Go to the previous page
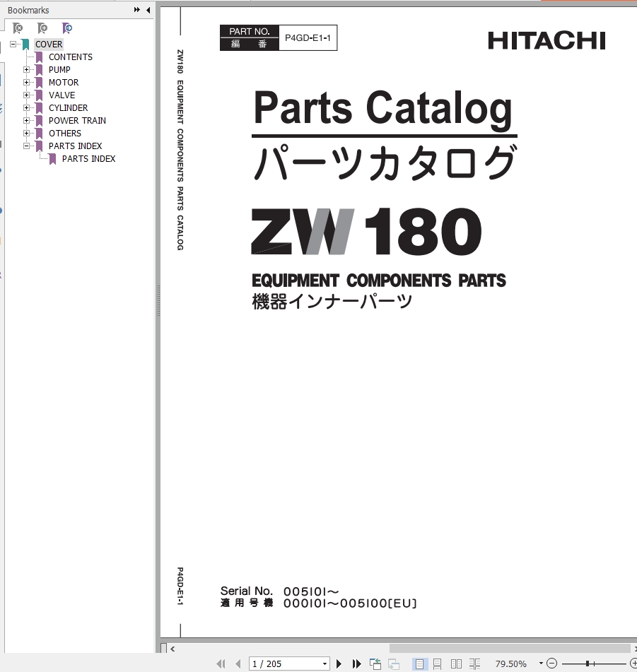This screenshot has width=637, height=672. pos(238,664)
